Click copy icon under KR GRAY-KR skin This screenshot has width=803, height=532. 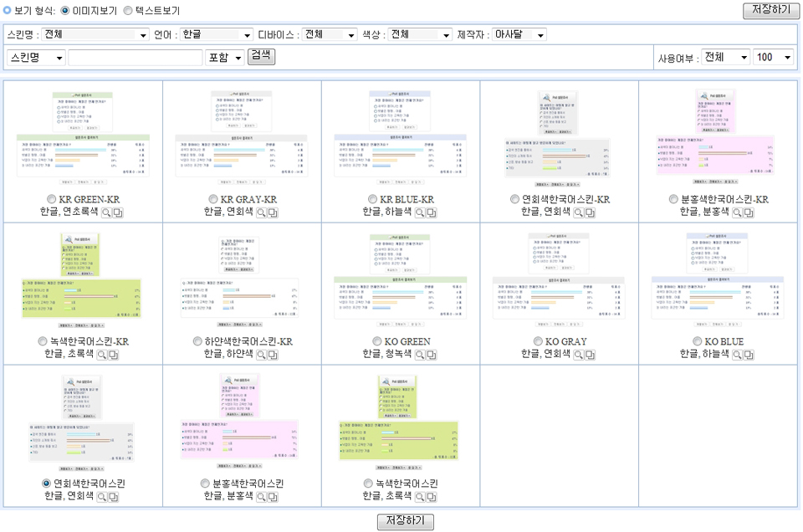click(x=274, y=213)
